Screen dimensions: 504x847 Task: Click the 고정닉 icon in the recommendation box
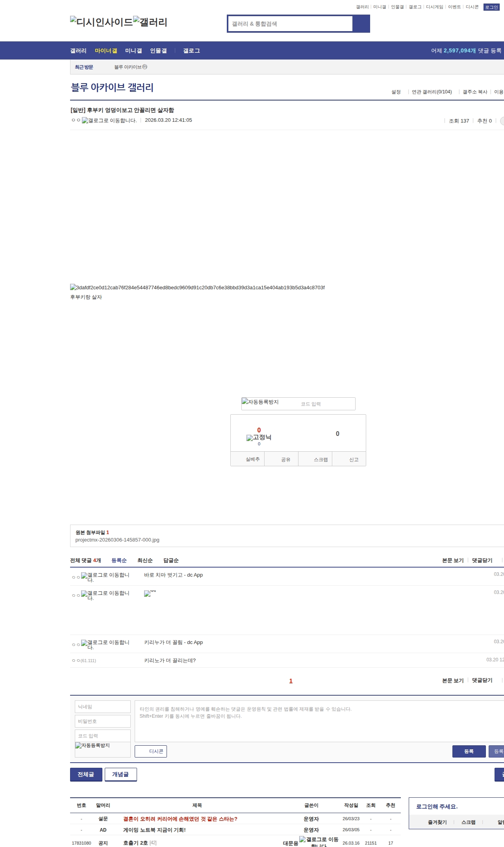pos(259,437)
